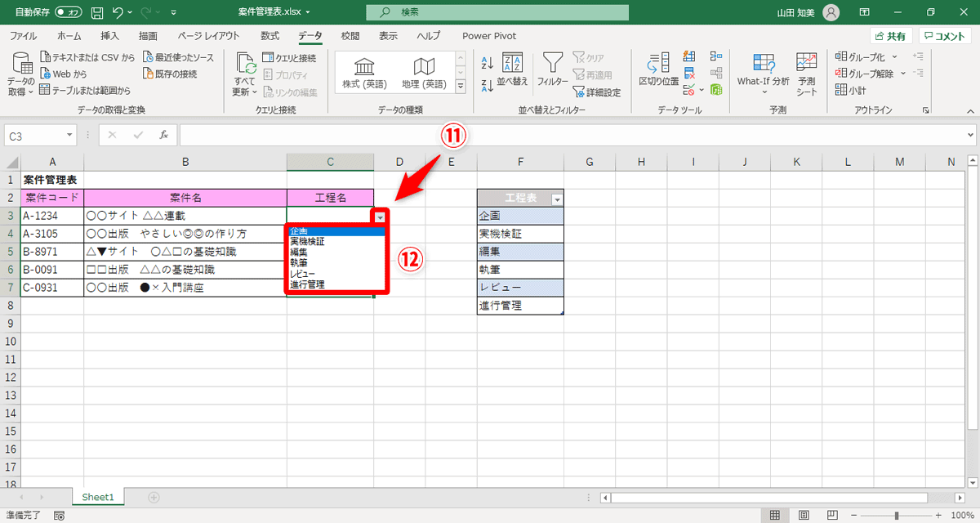Switch to the 校閲 tab
Viewport: 980px width, 523px height.
(350, 36)
